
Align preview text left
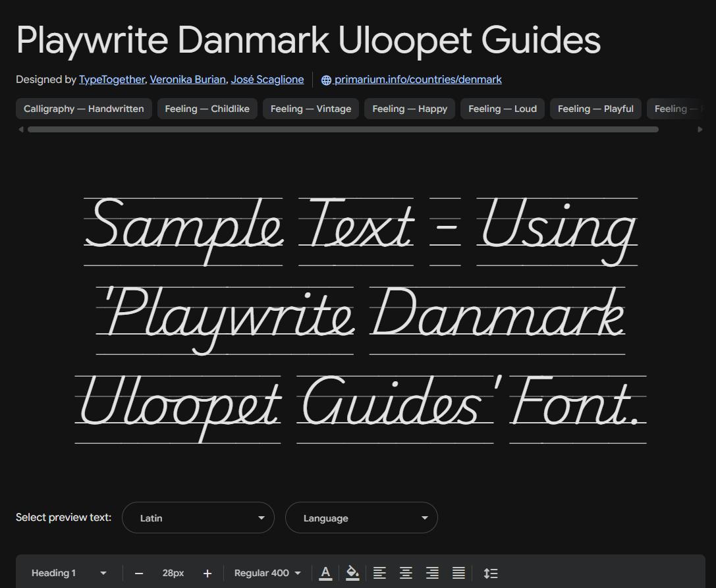[x=379, y=573]
